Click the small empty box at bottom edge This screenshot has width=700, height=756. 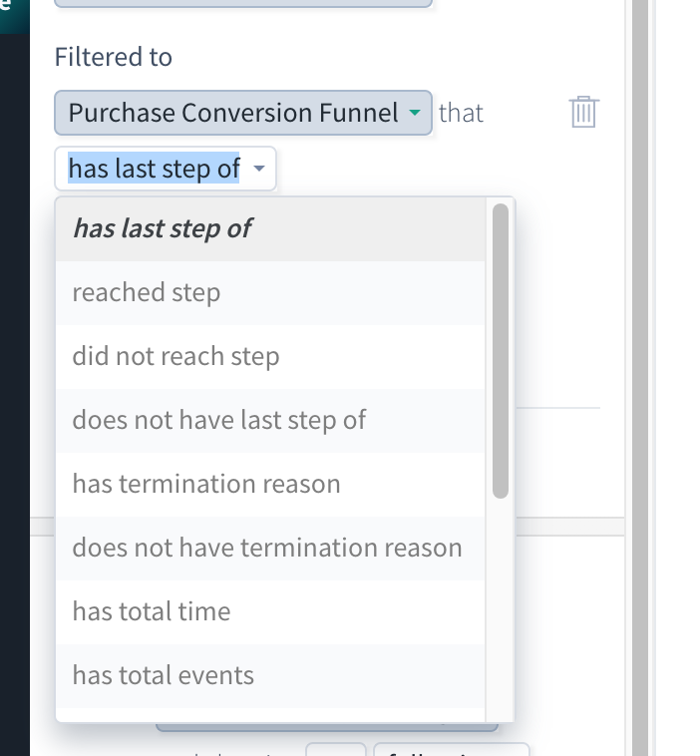[x=336, y=750]
